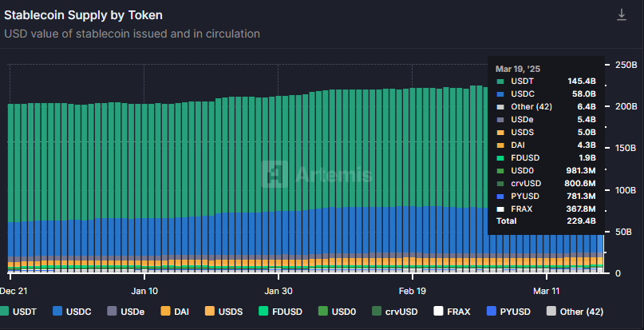
Task: Click the USDC blue legend color swatch
Action: (57, 312)
